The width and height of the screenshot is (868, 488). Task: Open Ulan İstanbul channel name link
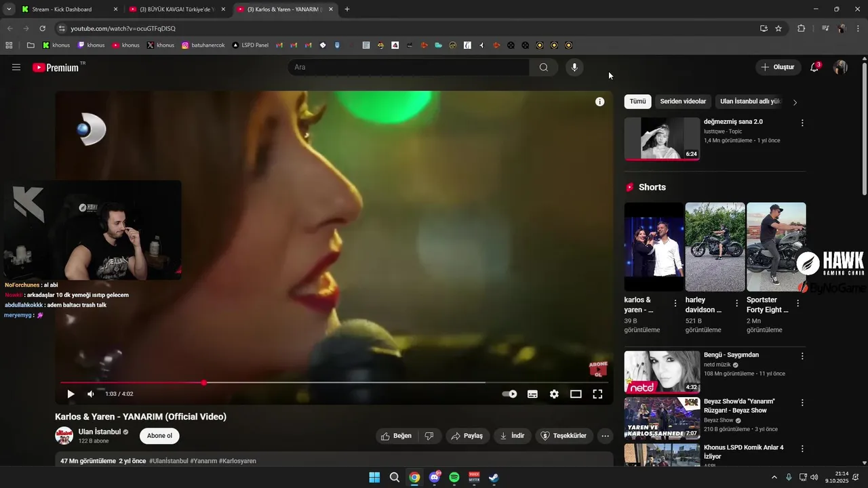click(99, 432)
